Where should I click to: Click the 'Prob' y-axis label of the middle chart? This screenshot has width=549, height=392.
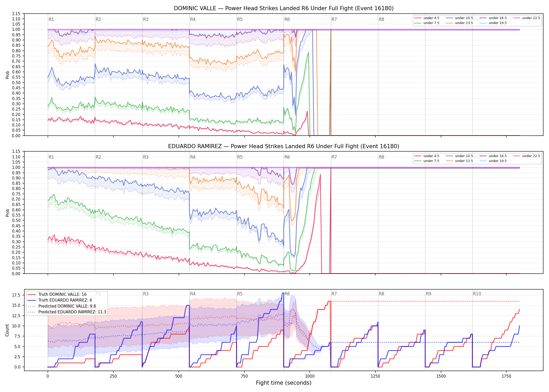pos(7,213)
